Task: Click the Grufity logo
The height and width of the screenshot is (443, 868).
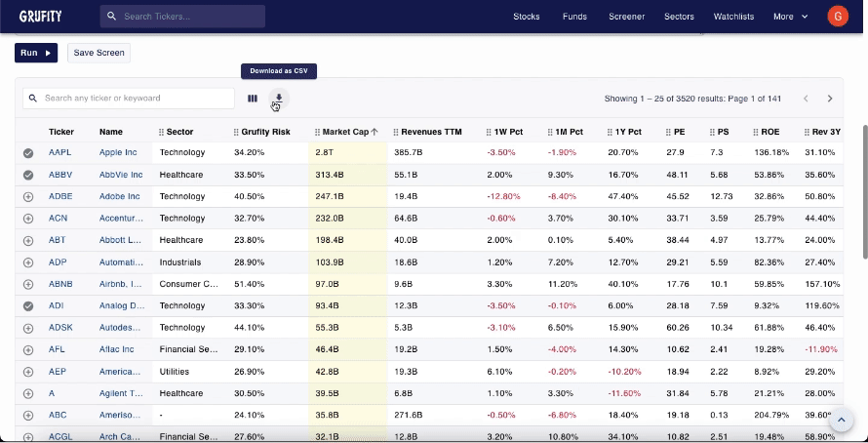Action: (x=40, y=17)
